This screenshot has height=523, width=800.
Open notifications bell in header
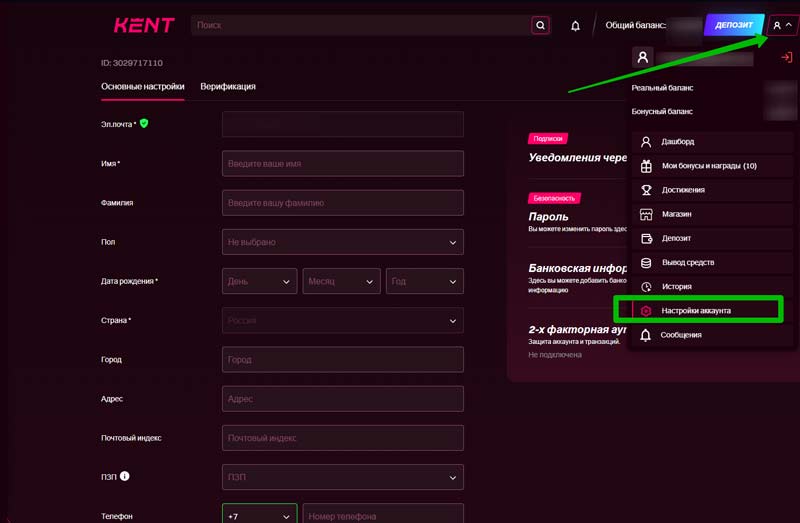click(x=575, y=26)
